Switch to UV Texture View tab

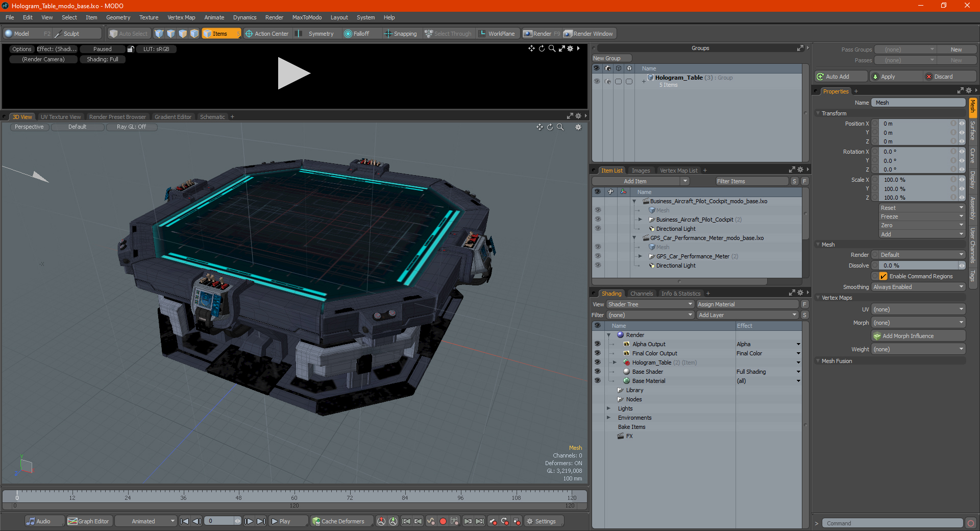[x=61, y=117]
